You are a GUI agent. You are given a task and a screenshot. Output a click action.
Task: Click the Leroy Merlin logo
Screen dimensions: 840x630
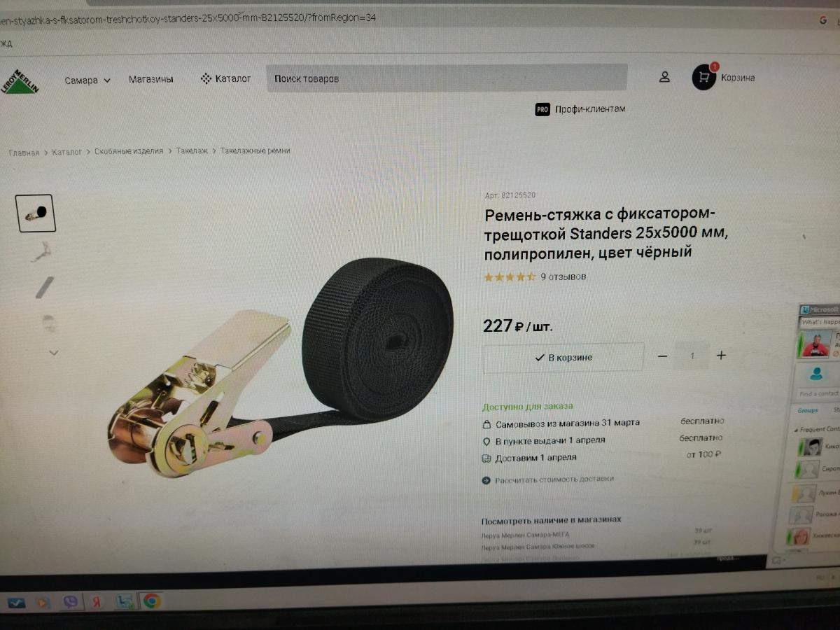click(x=20, y=80)
